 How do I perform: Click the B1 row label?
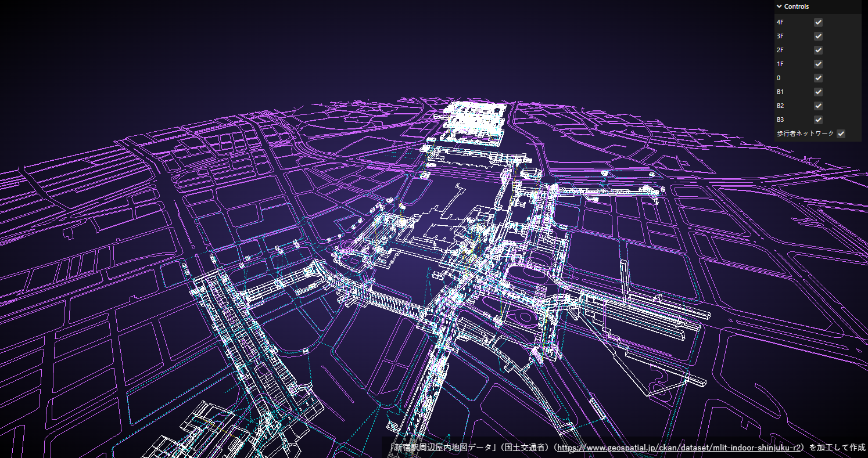pos(780,92)
